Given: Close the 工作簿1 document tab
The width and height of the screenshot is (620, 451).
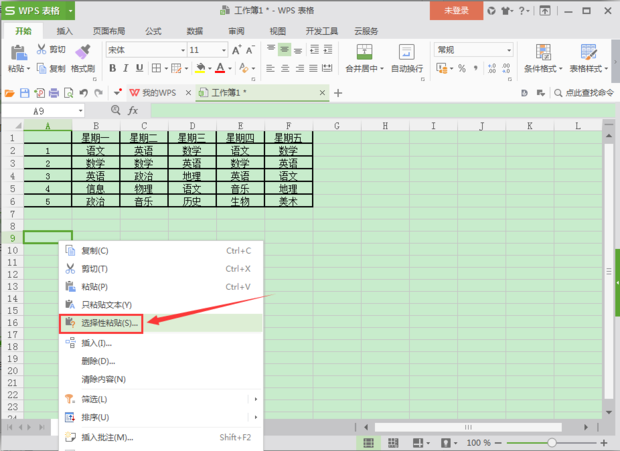Looking at the screenshot, I should coord(322,92).
